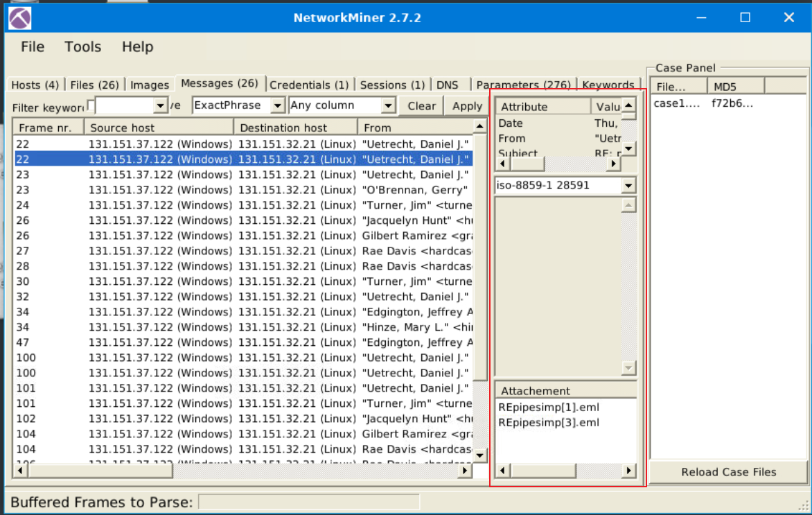Select frame 32 message from Uetrecht, Daniel J.
Image resolution: width=812 pixels, height=515 pixels.
[243, 297]
